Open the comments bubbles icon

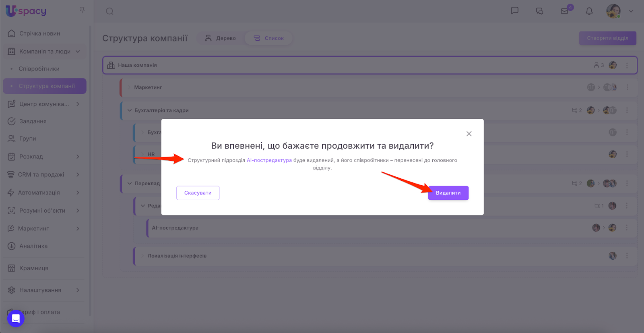click(539, 11)
